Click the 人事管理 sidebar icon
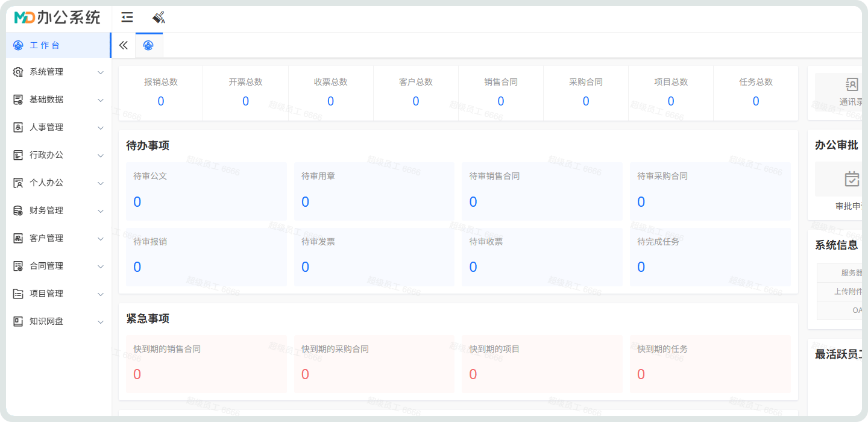 pos(18,127)
